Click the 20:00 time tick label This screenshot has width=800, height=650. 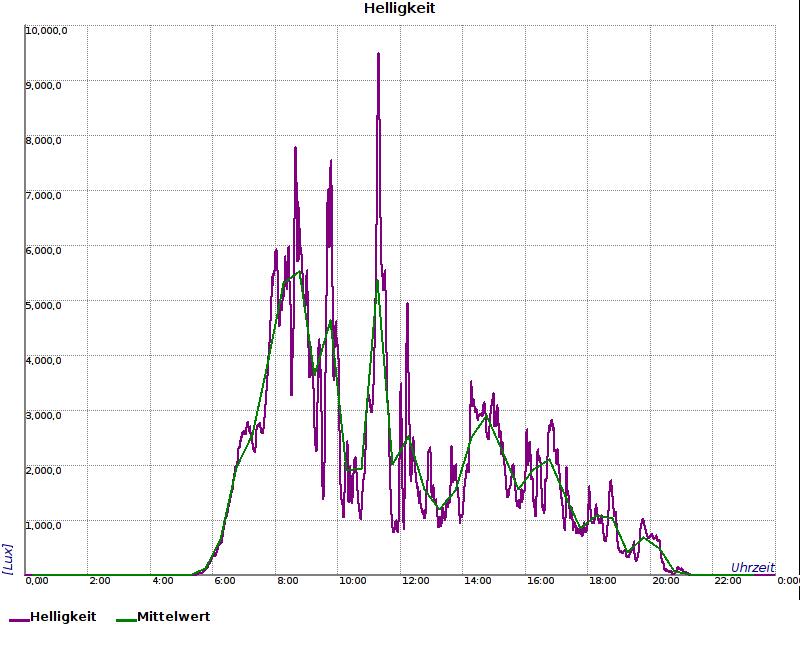pyautogui.click(x=665, y=581)
